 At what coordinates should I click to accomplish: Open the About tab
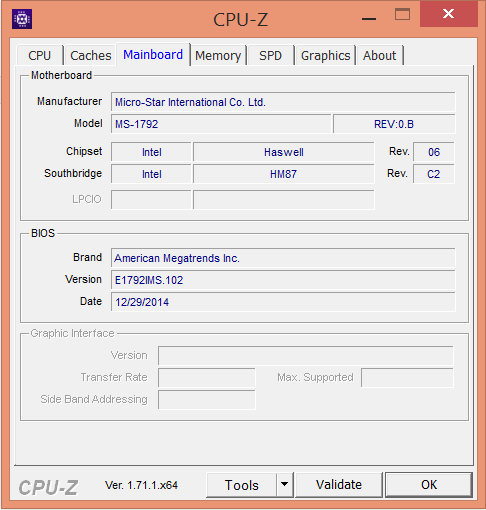pos(380,55)
